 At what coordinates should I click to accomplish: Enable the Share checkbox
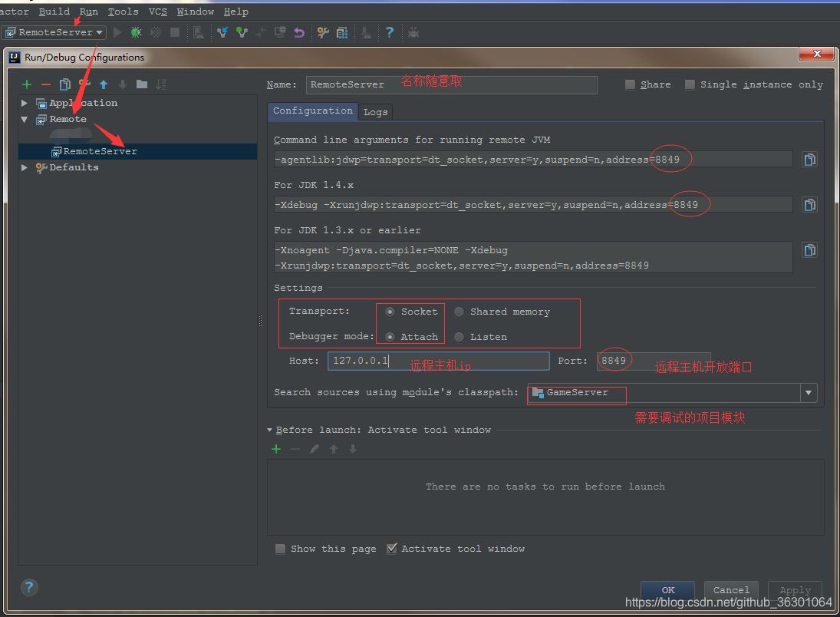(630, 84)
